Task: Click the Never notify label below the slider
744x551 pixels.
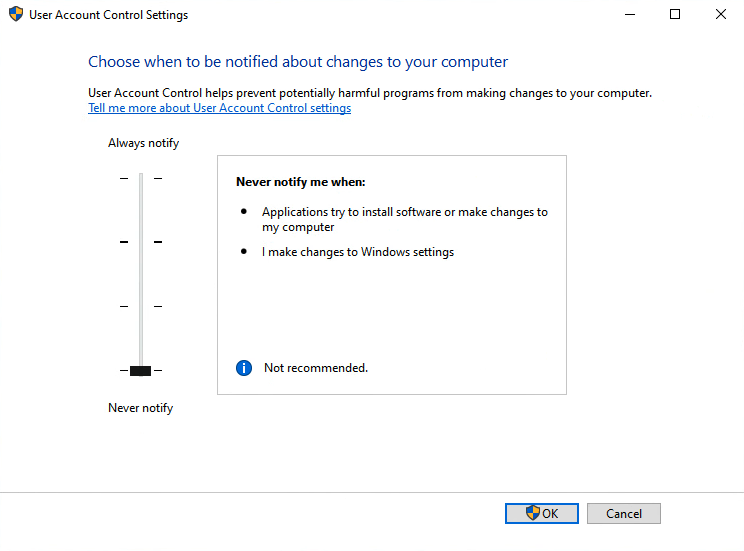Action: pos(140,408)
